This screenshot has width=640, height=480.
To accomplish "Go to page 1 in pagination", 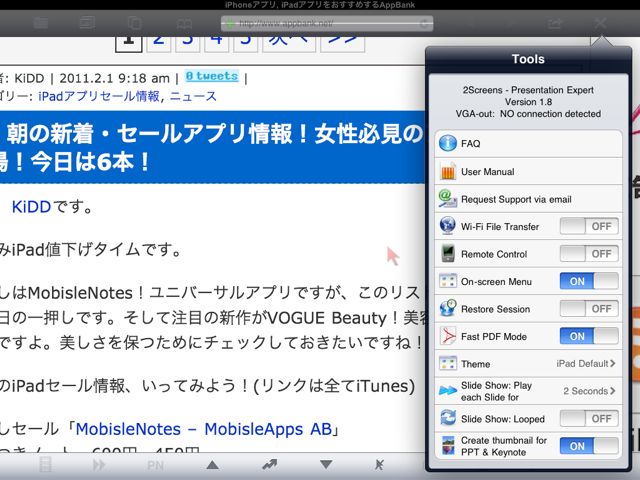I will pos(129,43).
